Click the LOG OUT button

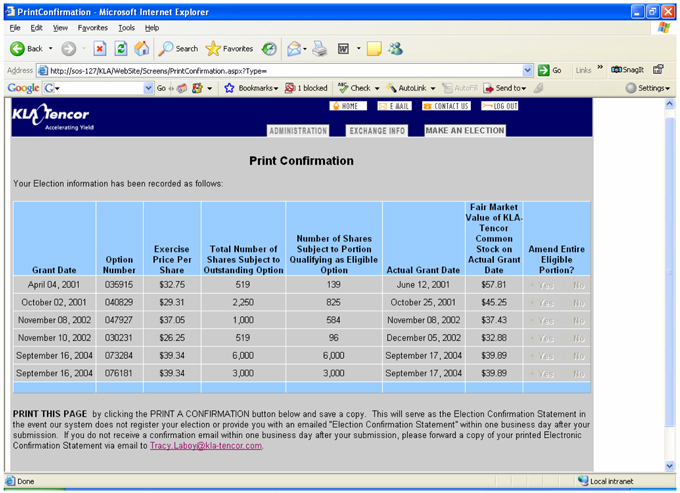(500, 105)
